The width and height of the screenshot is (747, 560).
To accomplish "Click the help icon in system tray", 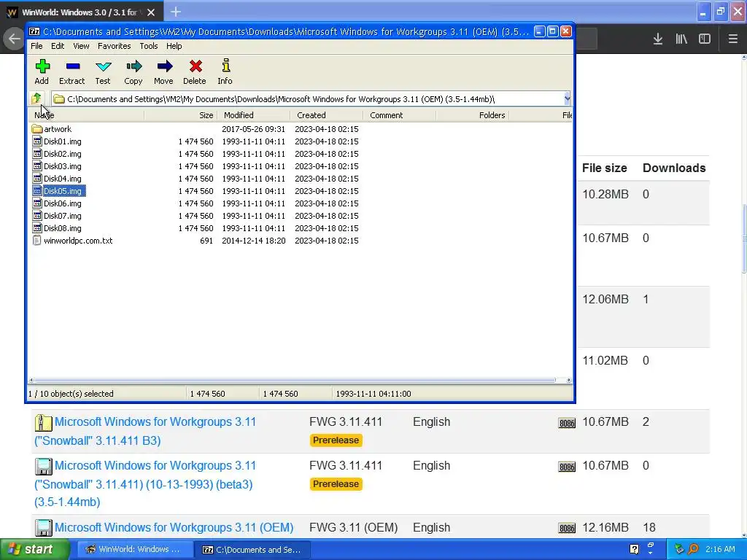I will tap(634, 549).
